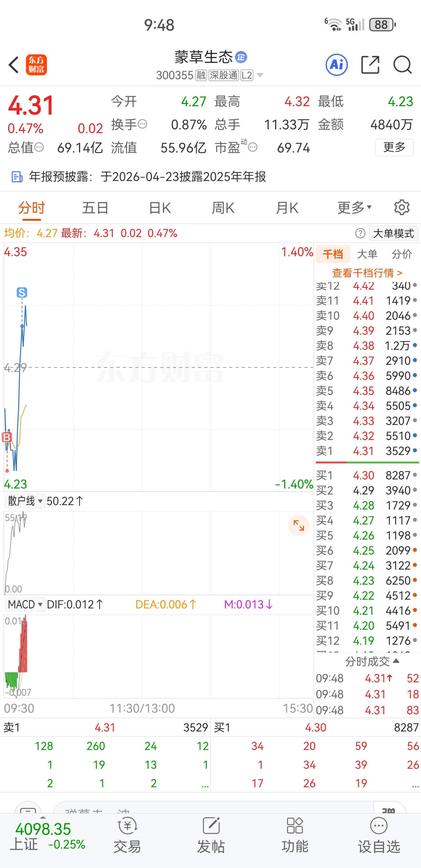The image size is (421, 868).
Task: Open the search magnifier icon
Action: point(403,65)
